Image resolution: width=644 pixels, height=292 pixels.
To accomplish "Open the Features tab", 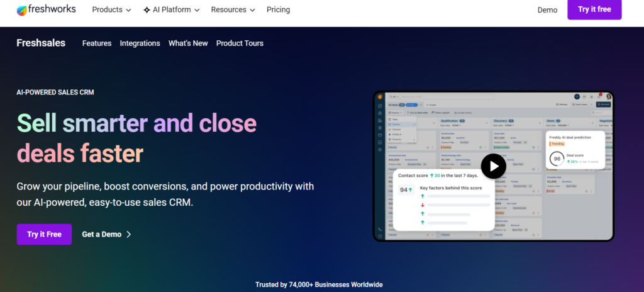I will (x=97, y=43).
